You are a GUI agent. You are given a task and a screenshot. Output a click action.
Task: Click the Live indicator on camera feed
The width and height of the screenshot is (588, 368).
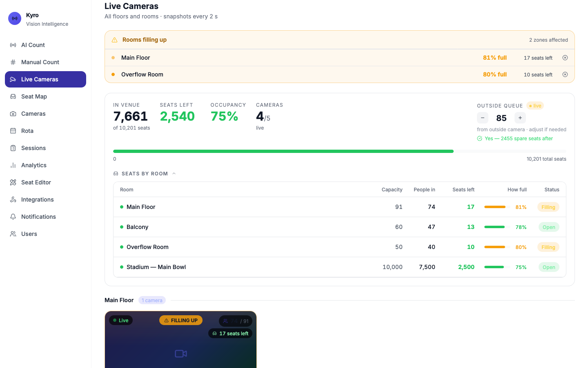click(x=120, y=321)
